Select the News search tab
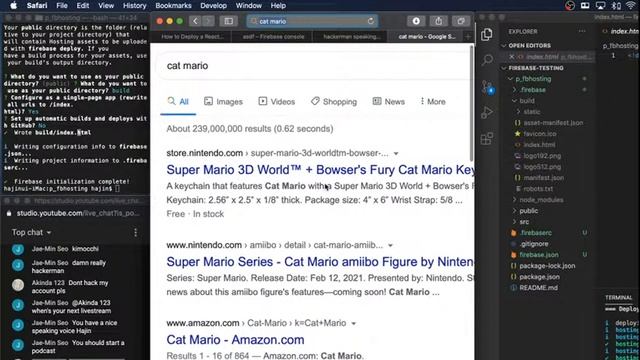The width and height of the screenshot is (640, 360). [389, 102]
